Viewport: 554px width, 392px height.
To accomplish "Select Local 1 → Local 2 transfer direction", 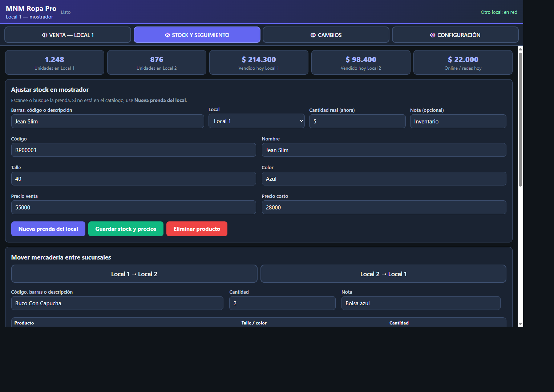I will point(134,274).
